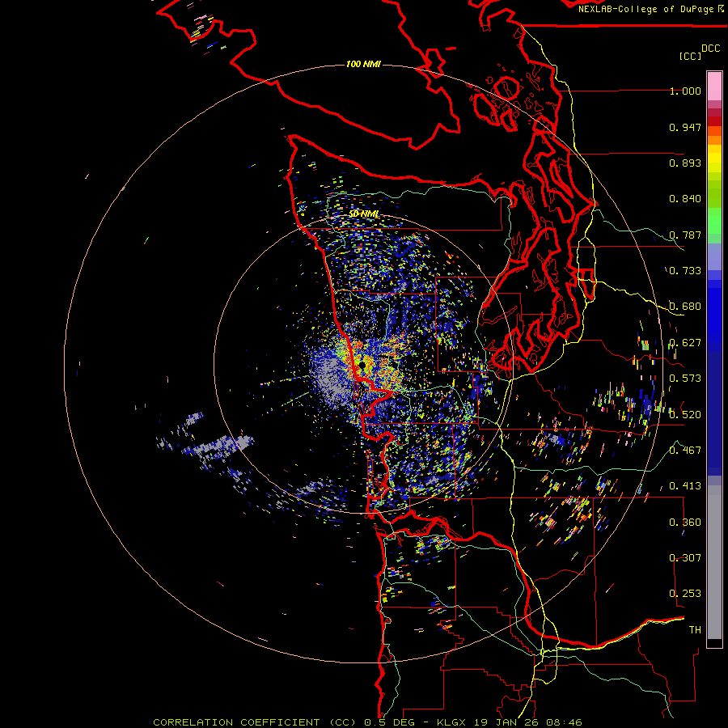The height and width of the screenshot is (728, 728).
Task: Pick the red segment of the color bar
Action: click(714, 121)
